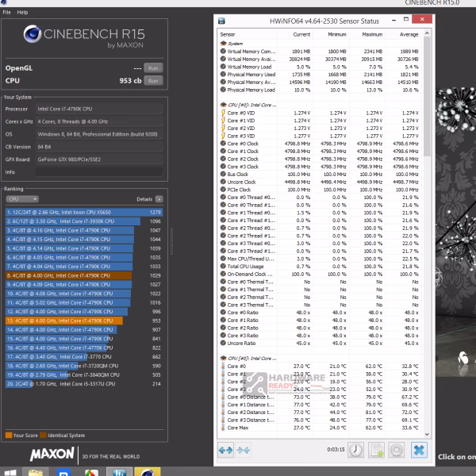Click the logging start document icon
The height and width of the screenshot is (476, 476).
(x=376, y=450)
